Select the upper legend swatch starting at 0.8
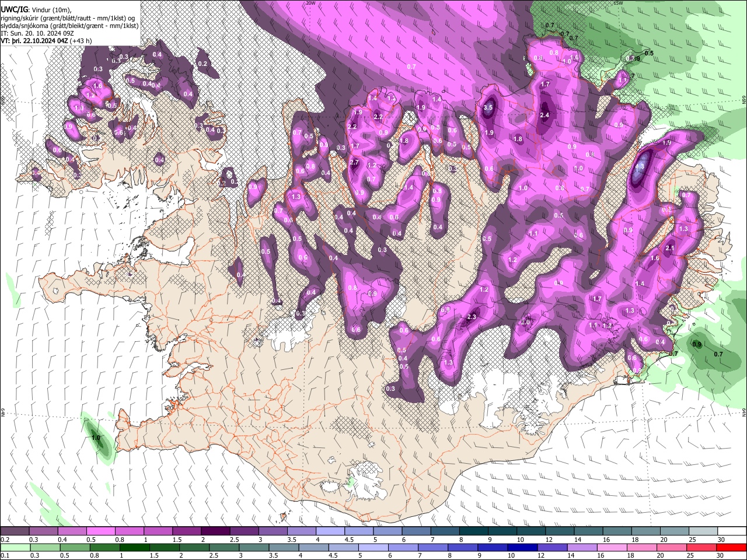The height and width of the screenshot is (560, 747). click(130, 531)
